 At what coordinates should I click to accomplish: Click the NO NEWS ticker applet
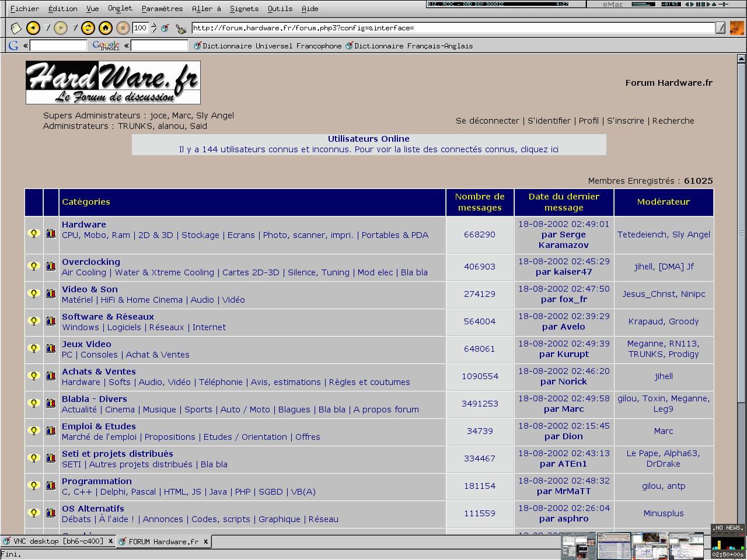point(728,528)
